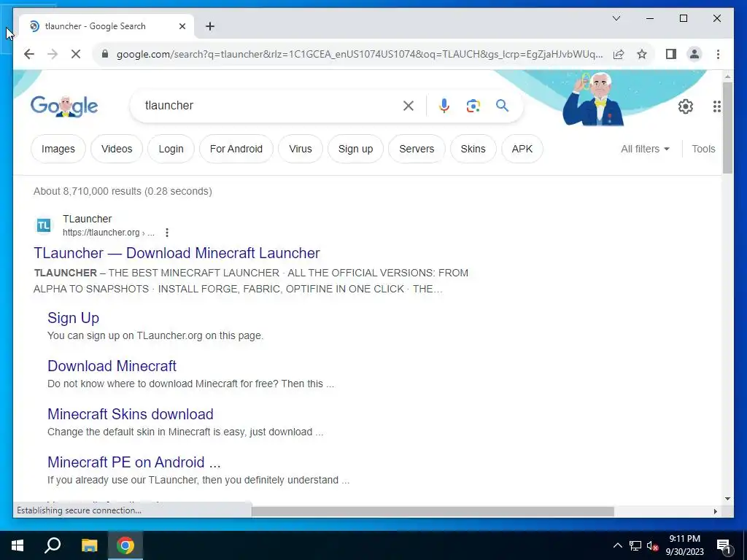Open the Chrome profile menu
The image size is (747, 560).
coord(694,54)
